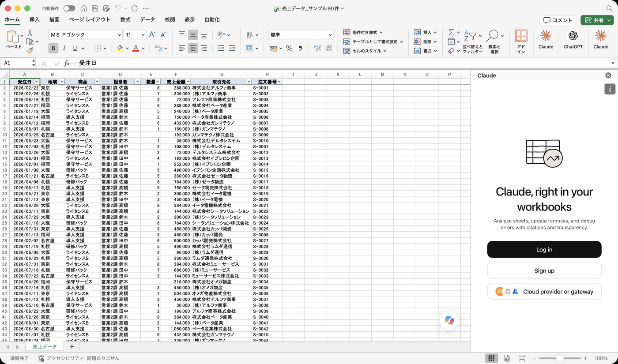Open the アドイン add-ins gallery
The width and height of the screenshot is (618, 364).
(x=521, y=41)
